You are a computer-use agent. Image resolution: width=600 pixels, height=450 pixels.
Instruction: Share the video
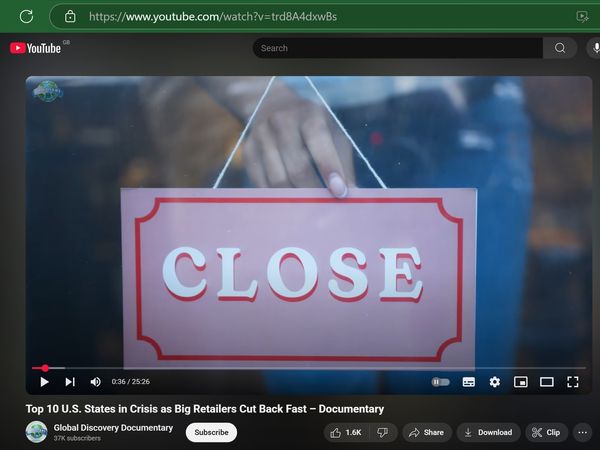(427, 432)
